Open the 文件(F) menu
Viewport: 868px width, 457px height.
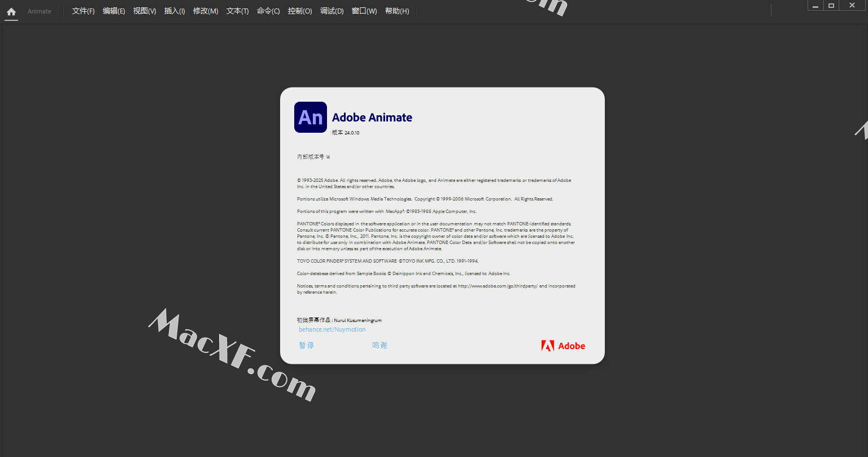pos(83,11)
